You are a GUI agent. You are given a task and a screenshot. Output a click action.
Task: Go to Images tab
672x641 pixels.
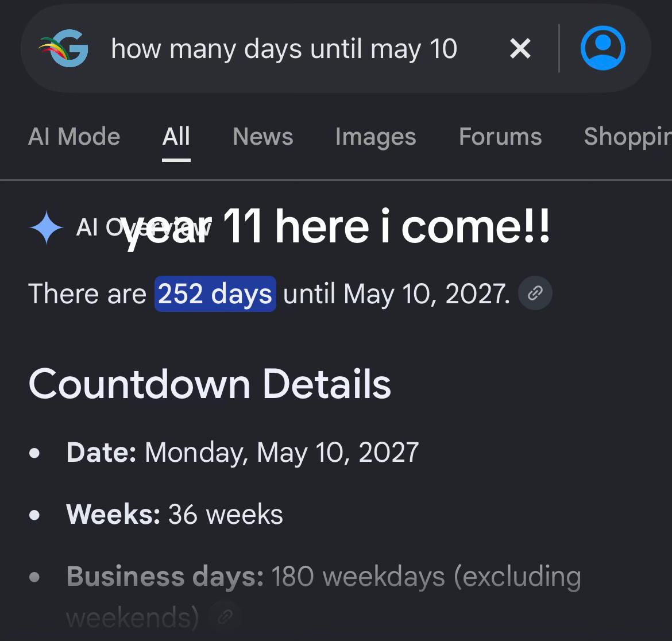376,137
